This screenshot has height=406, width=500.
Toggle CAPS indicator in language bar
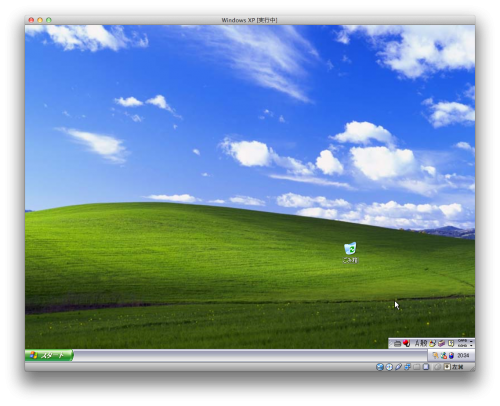coord(462,341)
